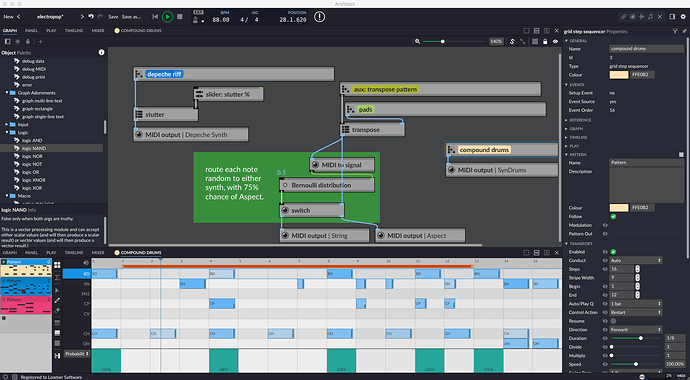Expand the Input folder in palette
The image size is (690, 380).
[x=7, y=124]
